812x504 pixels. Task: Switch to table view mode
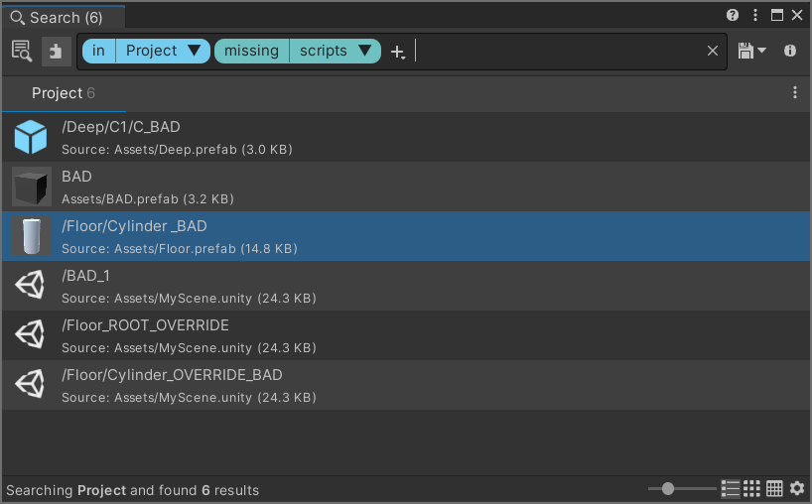(774, 488)
